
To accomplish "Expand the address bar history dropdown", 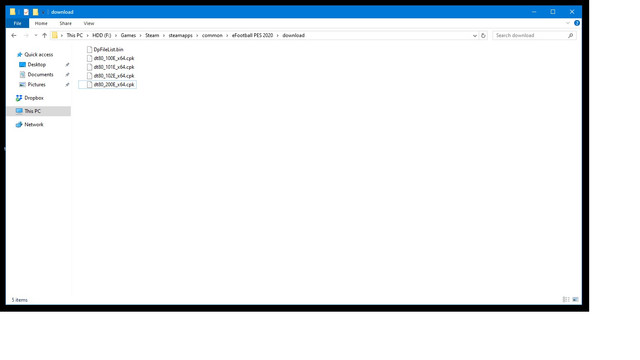I will click(x=475, y=36).
